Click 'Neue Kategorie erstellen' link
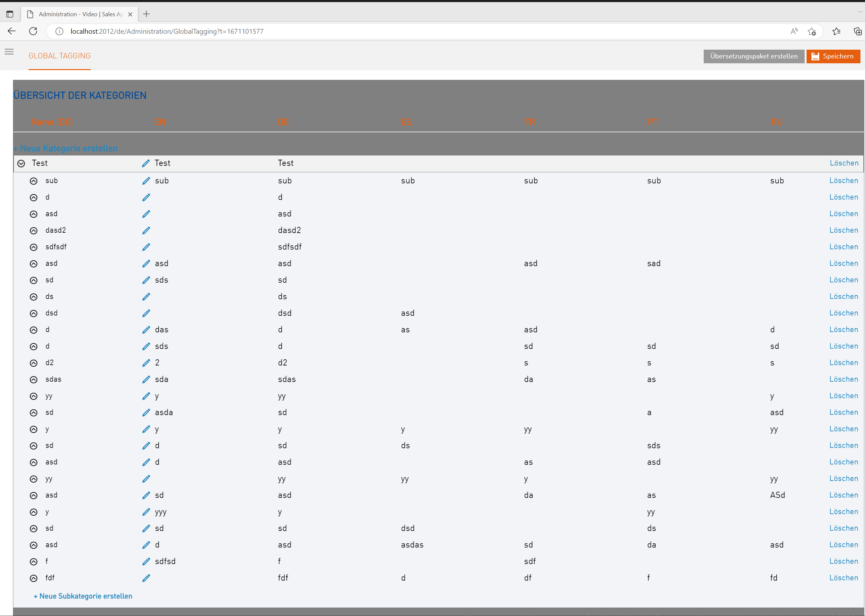This screenshot has height=616, width=865. click(x=66, y=148)
